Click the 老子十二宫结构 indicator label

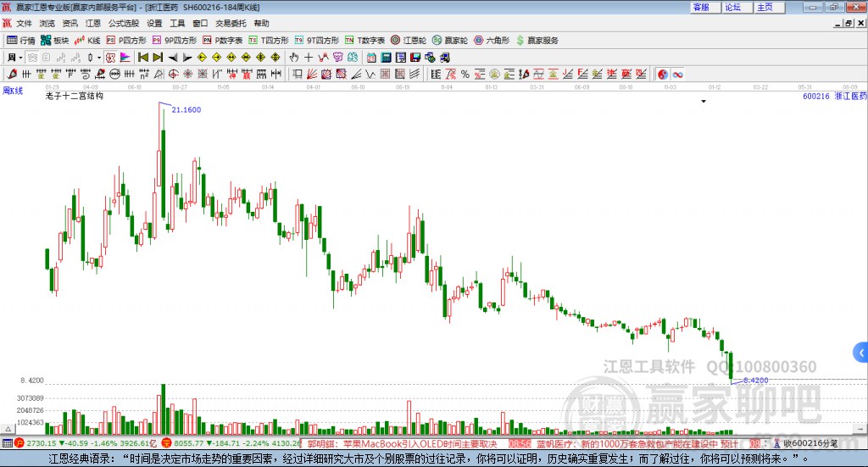tap(75, 96)
